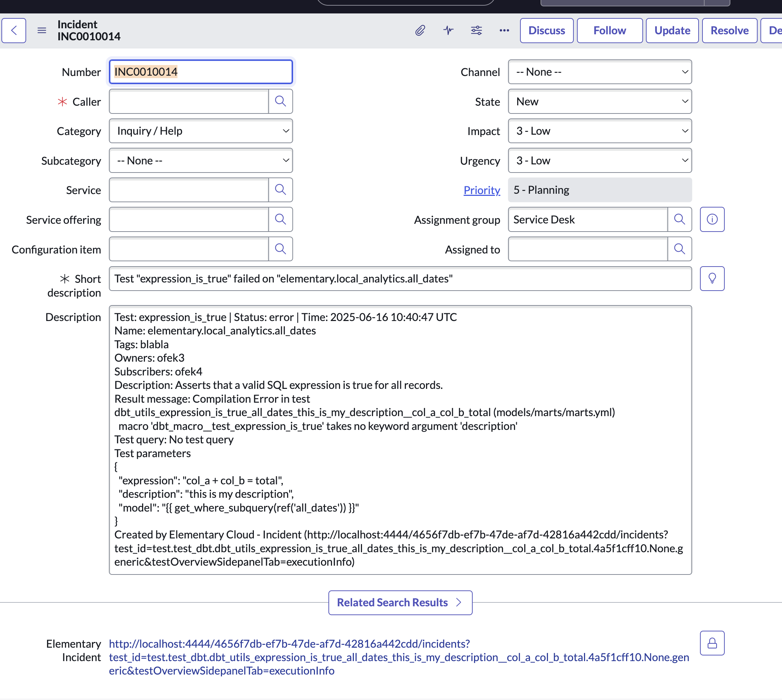The width and height of the screenshot is (782, 700).
Task: Open the paperclip manage attachments icon
Action: point(420,30)
